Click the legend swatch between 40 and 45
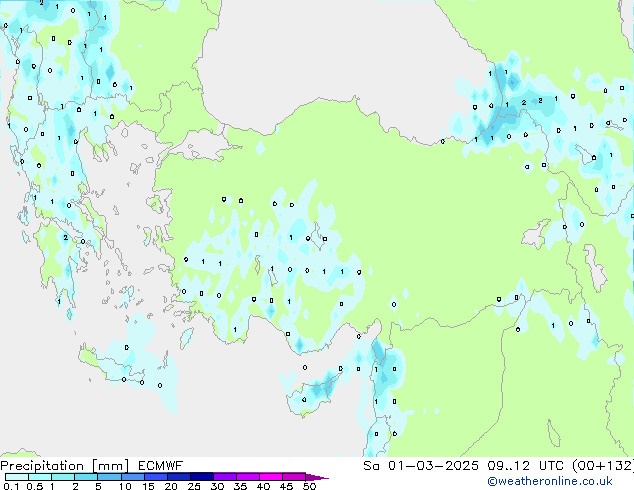Image resolution: width=634 pixels, height=490 pixels. coord(271,477)
